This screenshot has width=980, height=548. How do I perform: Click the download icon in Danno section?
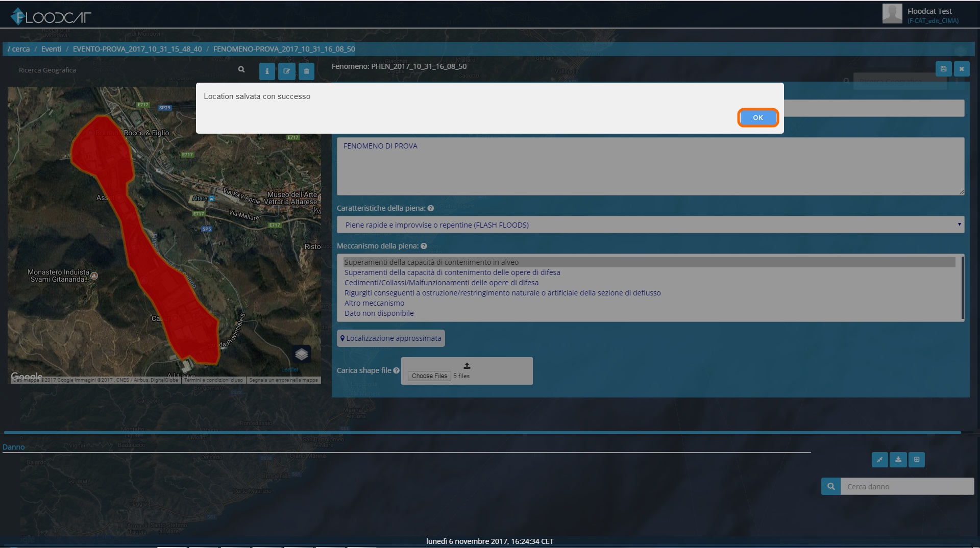tap(898, 460)
